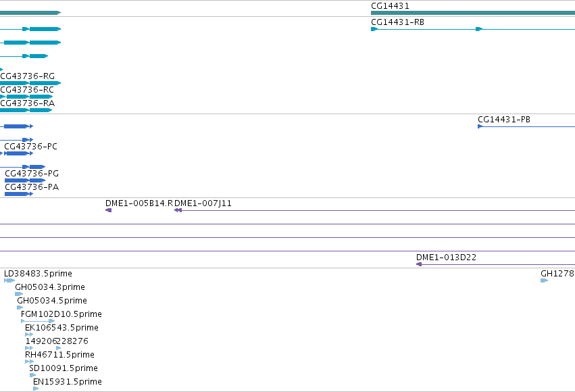Click the EK106543.5prime arrow glyph
This screenshot has height=392, width=575.
tap(29, 335)
